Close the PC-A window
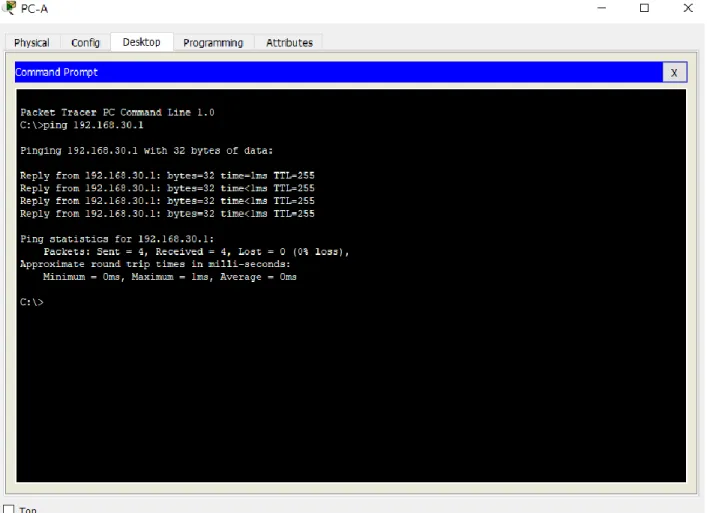Image resolution: width=707 pixels, height=513 pixels. pyautogui.click(x=688, y=8)
